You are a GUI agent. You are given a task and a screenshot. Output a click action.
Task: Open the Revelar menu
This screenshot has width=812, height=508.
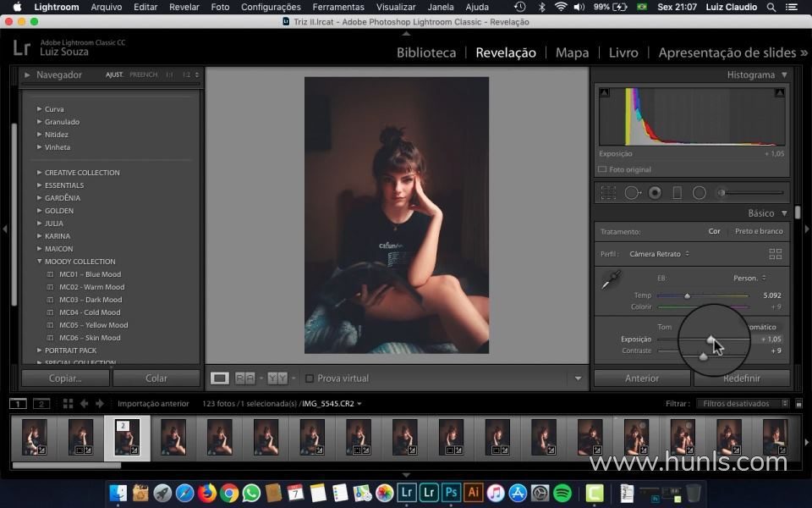pyautogui.click(x=184, y=7)
